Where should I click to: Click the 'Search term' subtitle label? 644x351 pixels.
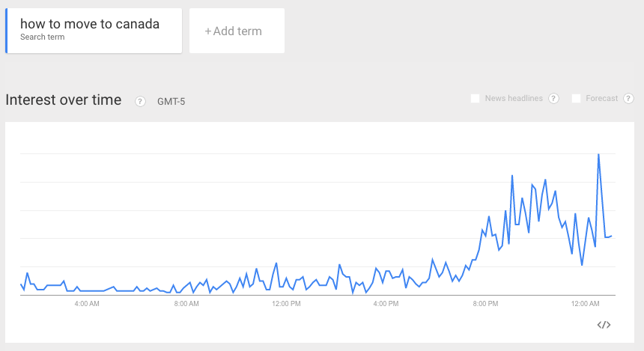click(42, 37)
